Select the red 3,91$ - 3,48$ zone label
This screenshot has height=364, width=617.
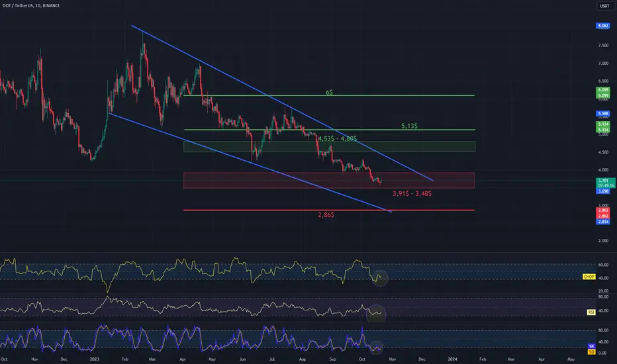point(412,193)
